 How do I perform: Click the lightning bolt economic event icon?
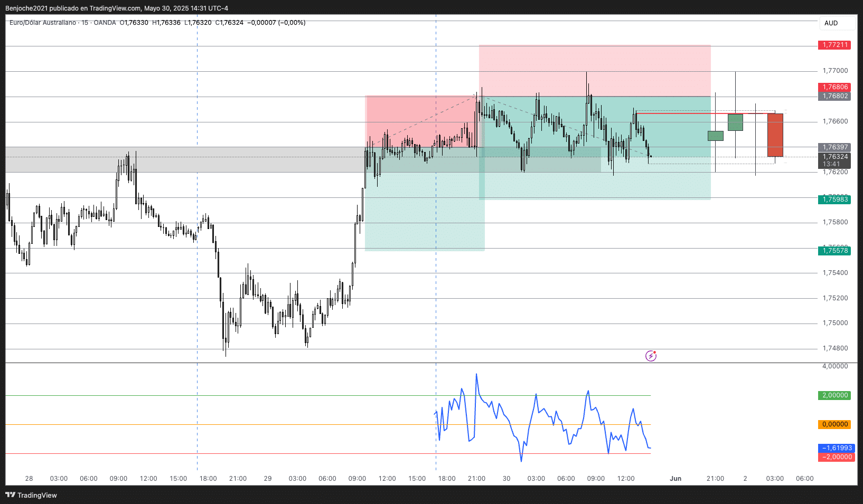[651, 356]
